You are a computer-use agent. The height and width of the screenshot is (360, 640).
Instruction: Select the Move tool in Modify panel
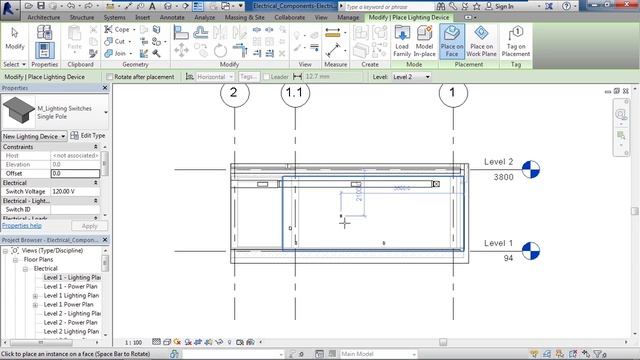click(181, 51)
